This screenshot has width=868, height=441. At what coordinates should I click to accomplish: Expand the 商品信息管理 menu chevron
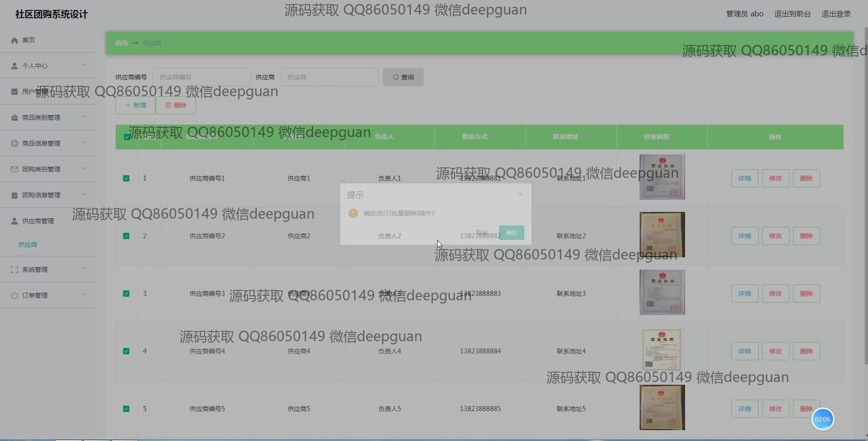tap(84, 143)
